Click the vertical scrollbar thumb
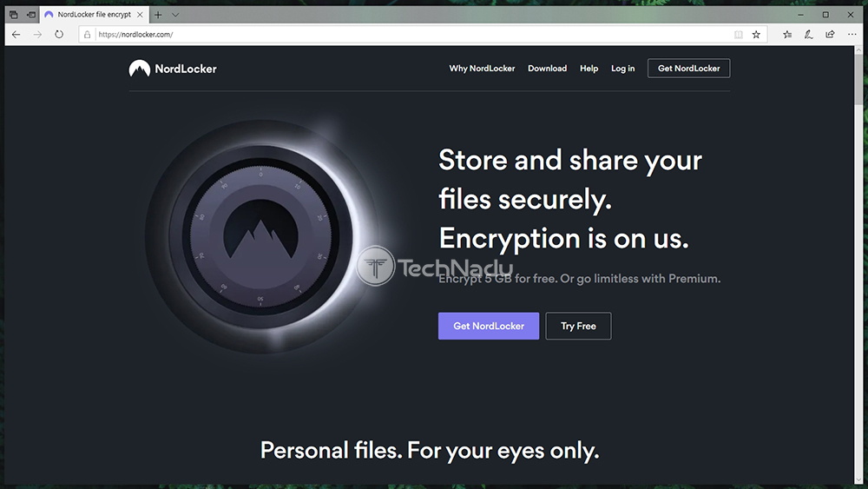 858,79
